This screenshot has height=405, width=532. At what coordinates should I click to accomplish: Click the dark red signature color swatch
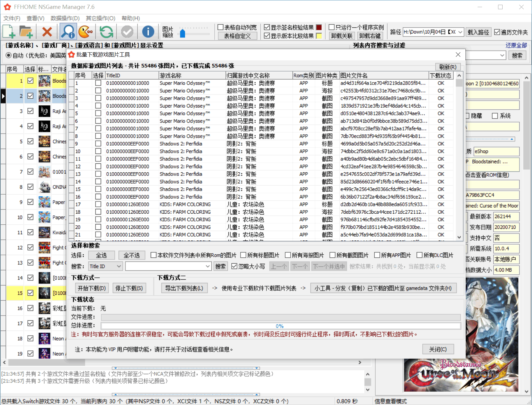(x=319, y=27)
